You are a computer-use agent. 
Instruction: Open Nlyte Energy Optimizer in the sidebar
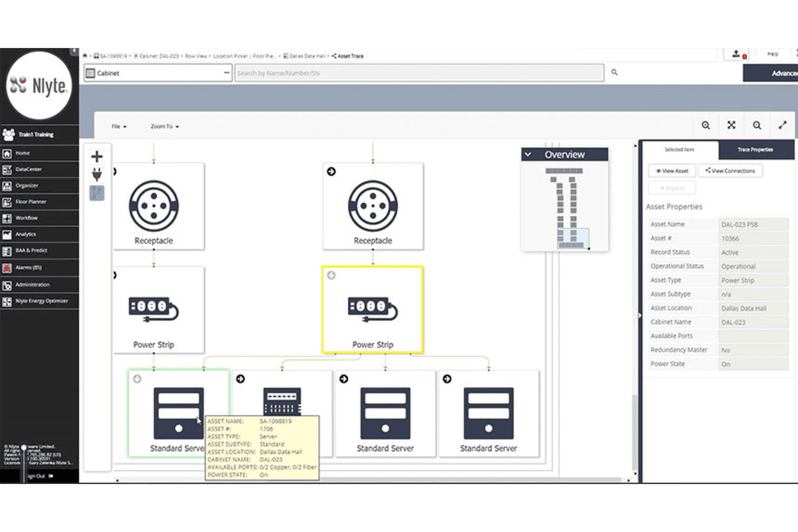(39, 301)
